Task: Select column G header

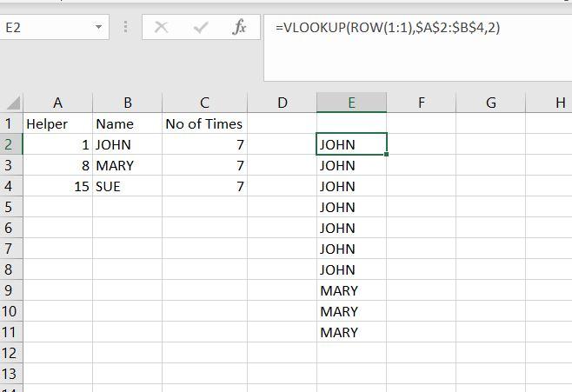Action: point(490,103)
